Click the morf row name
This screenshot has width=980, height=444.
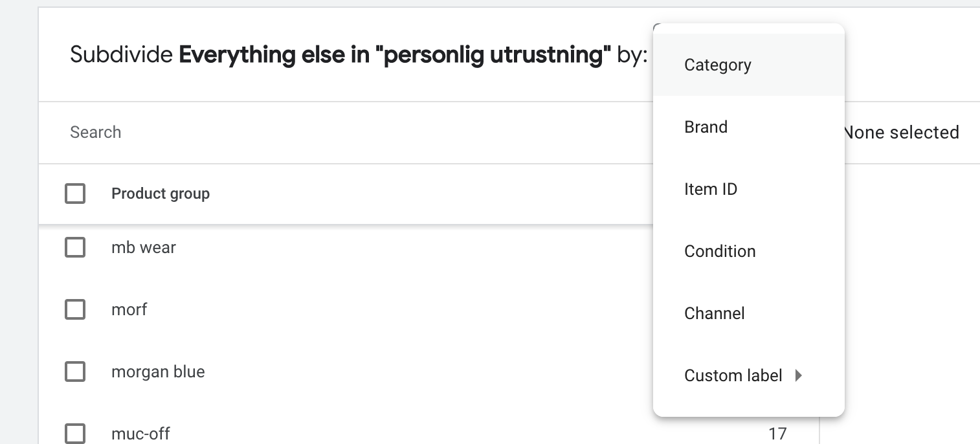[x=129, y=310]
